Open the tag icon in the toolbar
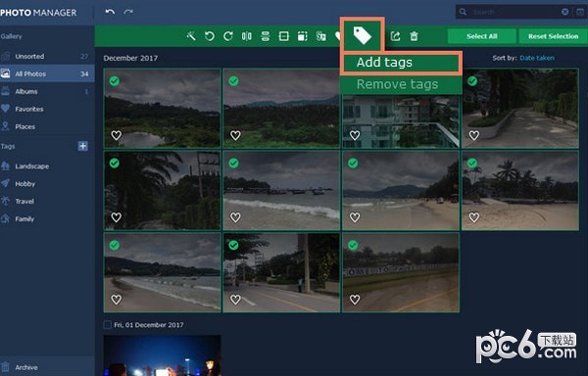The width and height of the screenshot is (588, 376). [363, 35]
